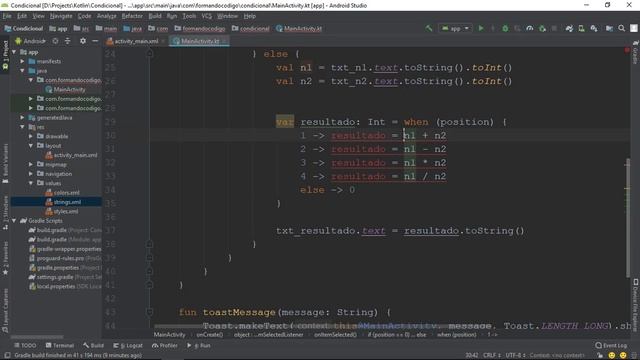Expand the drawable folder
The image size is (640, 360).
pyautogui.click(x=31, y=136)
